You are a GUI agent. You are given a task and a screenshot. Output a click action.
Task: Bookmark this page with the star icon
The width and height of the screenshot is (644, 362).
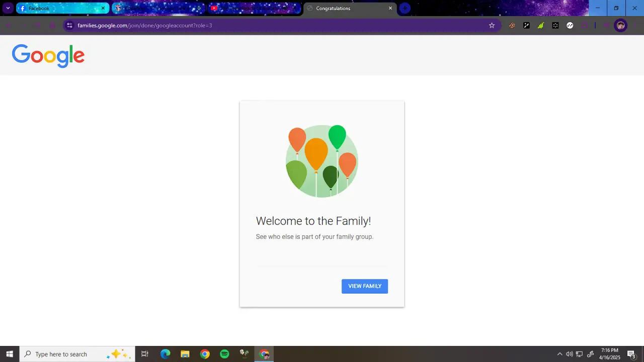click(x=492, y=25)
